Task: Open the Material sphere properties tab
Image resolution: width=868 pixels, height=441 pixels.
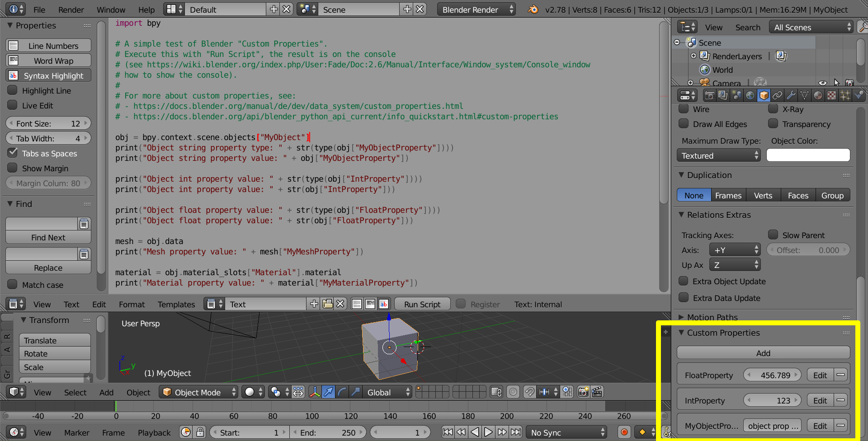Action: [x=818, y=95]
